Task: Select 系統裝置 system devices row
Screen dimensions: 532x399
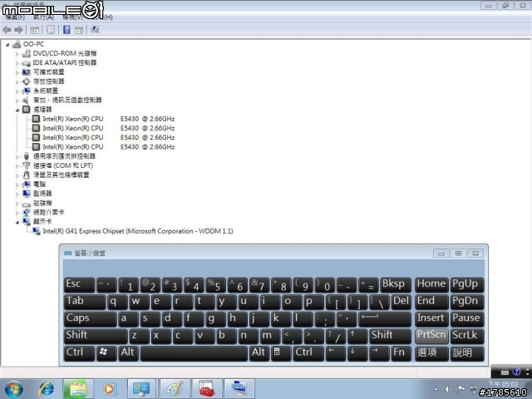Action: coord(46,91)
